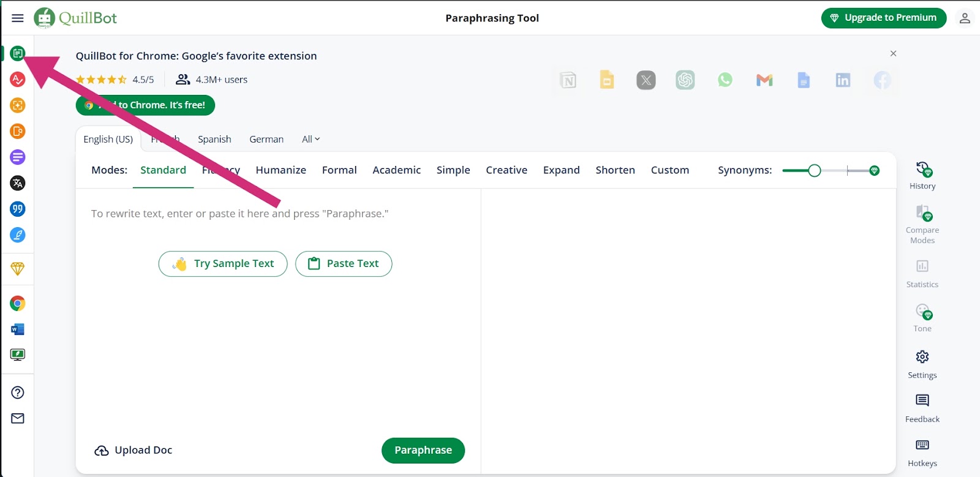Switch to Custom mode

[x=670, y=170]
